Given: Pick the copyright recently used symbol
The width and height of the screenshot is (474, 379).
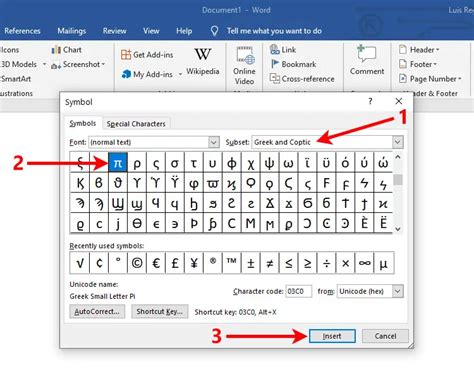Looking at the screenshot, I should coord(137,263).
